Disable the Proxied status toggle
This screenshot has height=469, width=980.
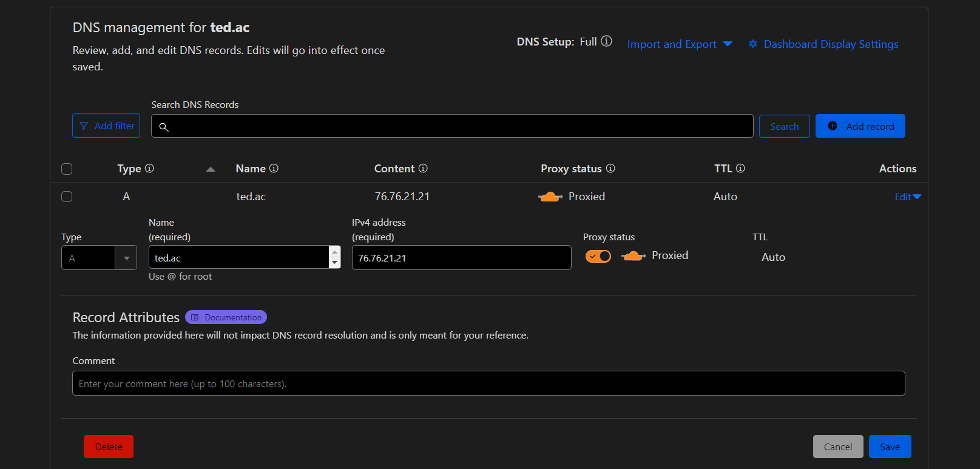pos(598,256)
